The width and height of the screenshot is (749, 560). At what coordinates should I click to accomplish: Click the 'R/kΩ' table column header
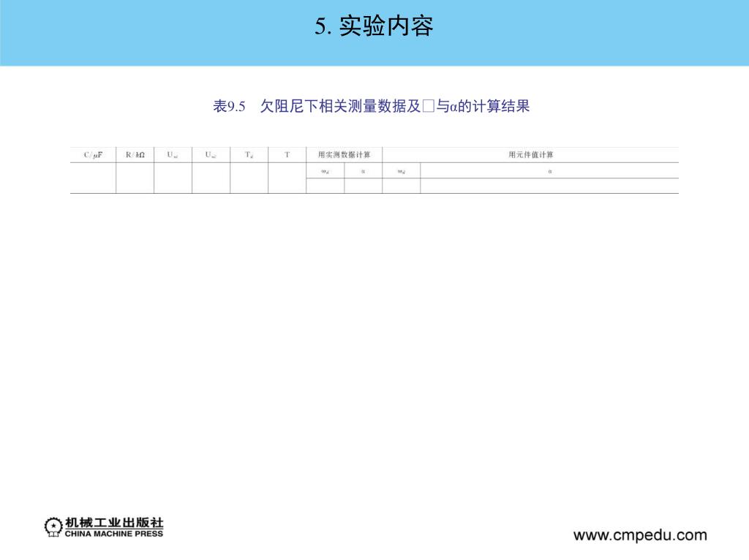click(135, 155)
